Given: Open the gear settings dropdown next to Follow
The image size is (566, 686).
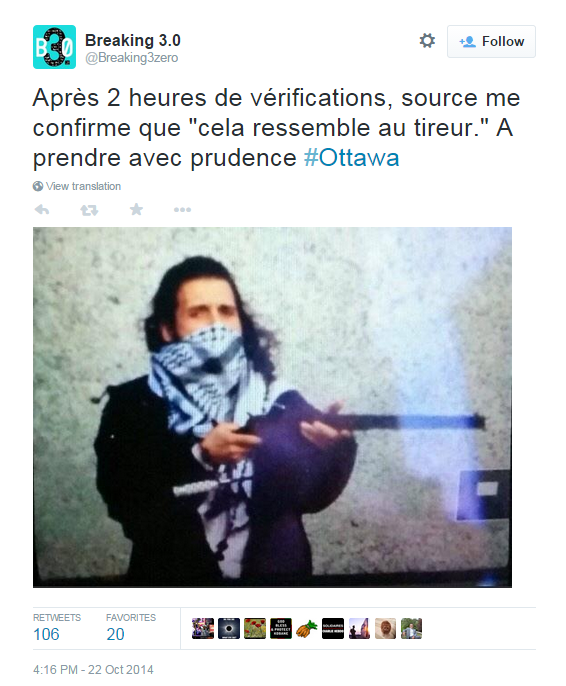Looking at the screenshot, I should [427, 41].
